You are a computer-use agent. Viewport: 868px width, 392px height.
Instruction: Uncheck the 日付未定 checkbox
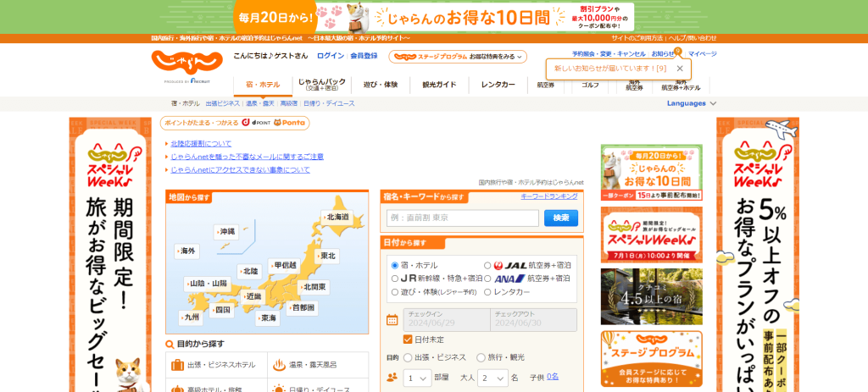point(408,340)
